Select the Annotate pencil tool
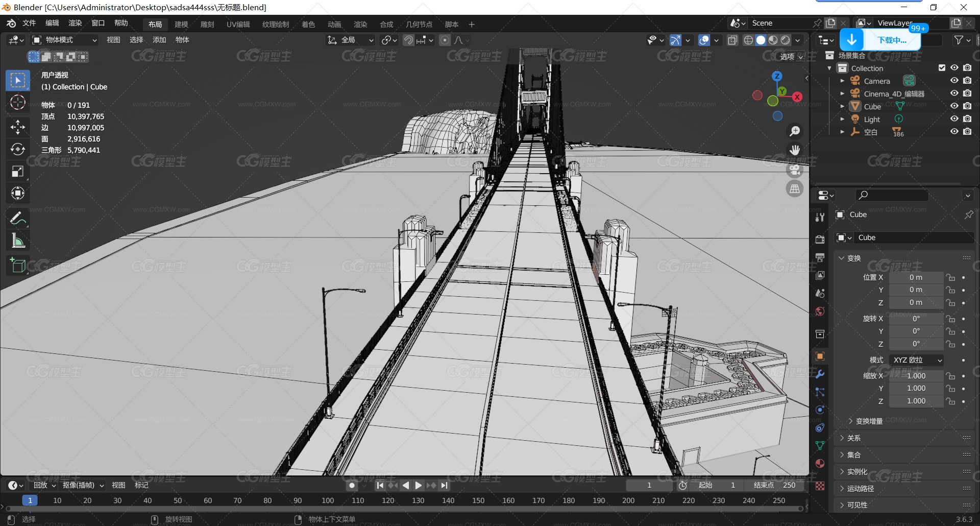 18,218
